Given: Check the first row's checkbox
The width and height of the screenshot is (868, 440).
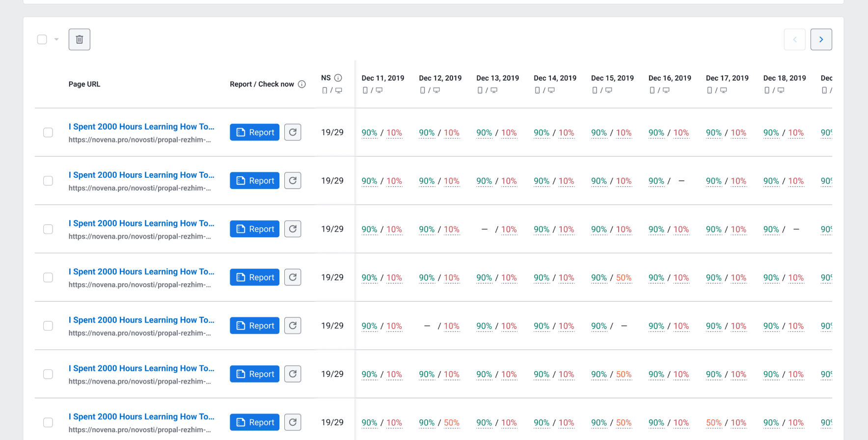Looking at the screenshot, I should pos(48,133).
